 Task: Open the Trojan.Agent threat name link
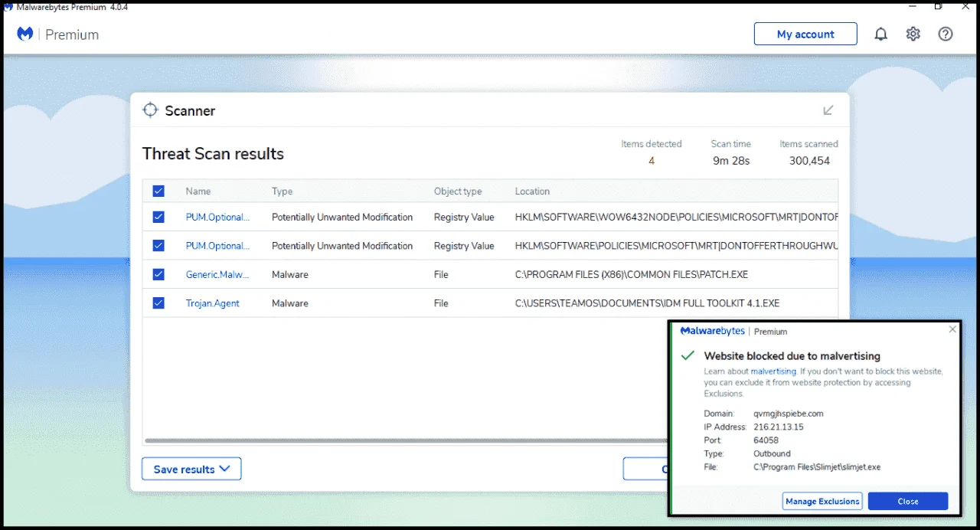213,303
